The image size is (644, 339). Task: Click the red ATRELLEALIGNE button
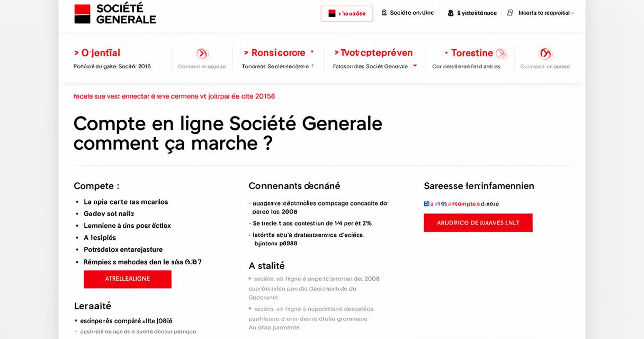point(128,279)
